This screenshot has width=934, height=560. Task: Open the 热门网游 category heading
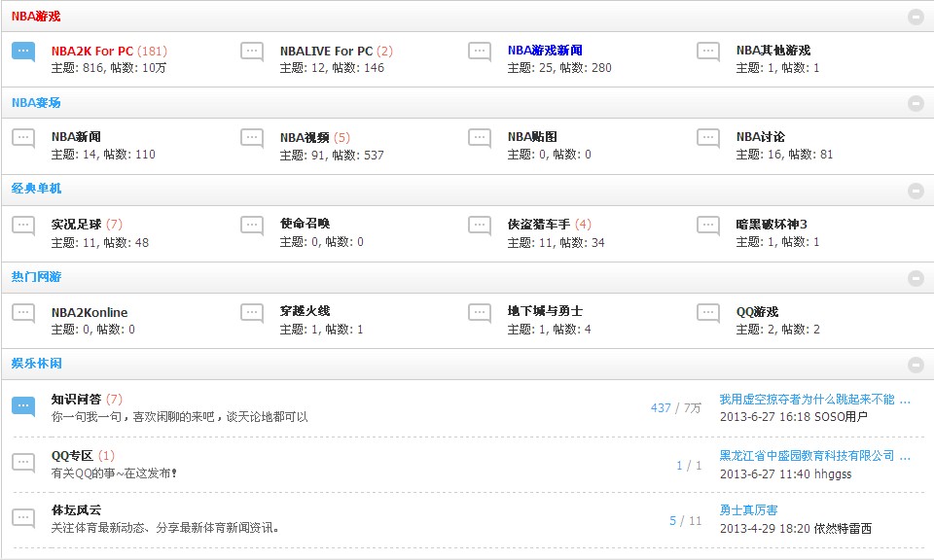tap(36, 277)
